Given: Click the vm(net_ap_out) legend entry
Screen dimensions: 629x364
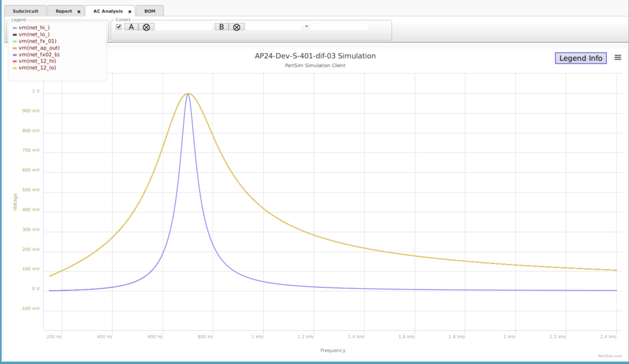Looking at the screenshot, I should [39, 48].
